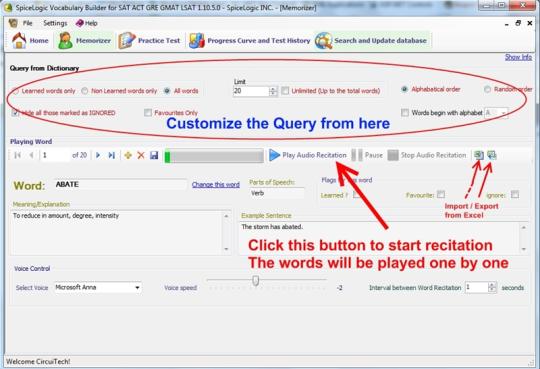Viewport: 540px width, 369px height.
Task: Click the inner window restore button
Action: [518, 23]
